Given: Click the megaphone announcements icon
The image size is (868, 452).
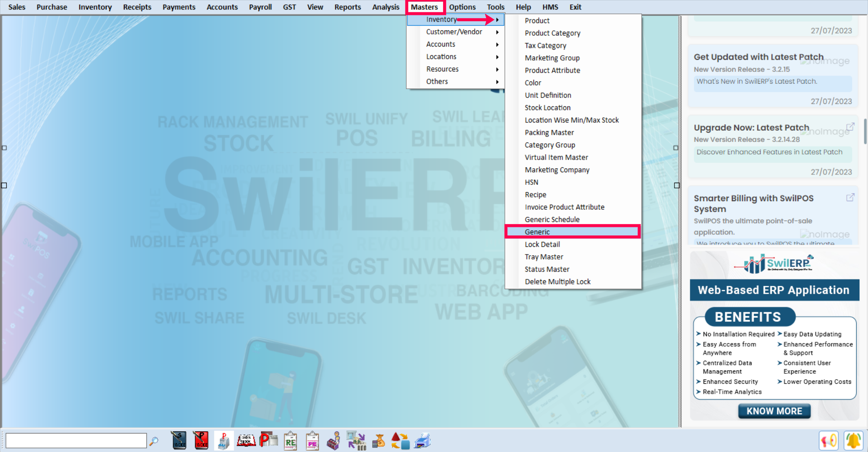Looking at the screenshot, I should [828, 441].
